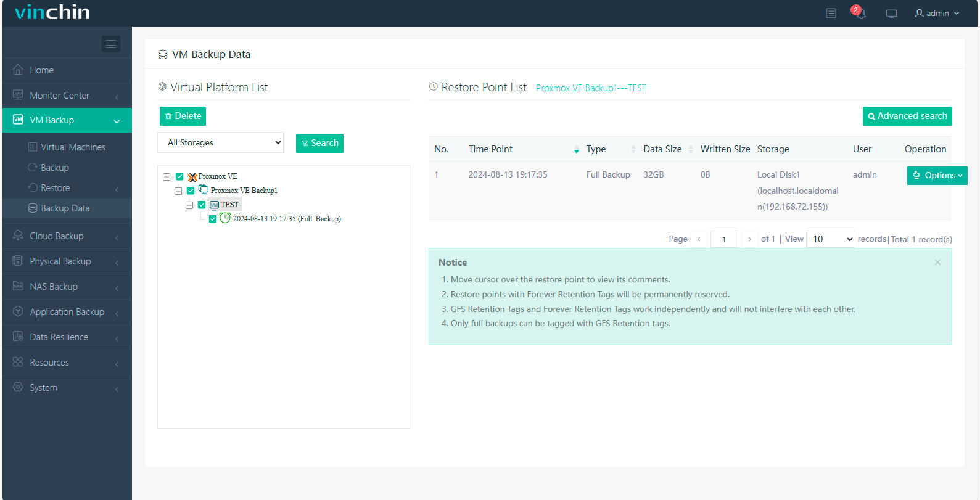Click the Home house icon
Viewport: 980px width, 500px height.
(18, 70)
